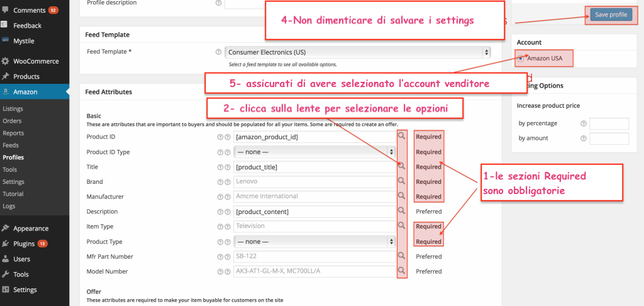The height and width of the screenshot is (306, 644).
Task: Open Tutorial in the Amazon submenu
Action: (13, 194)
